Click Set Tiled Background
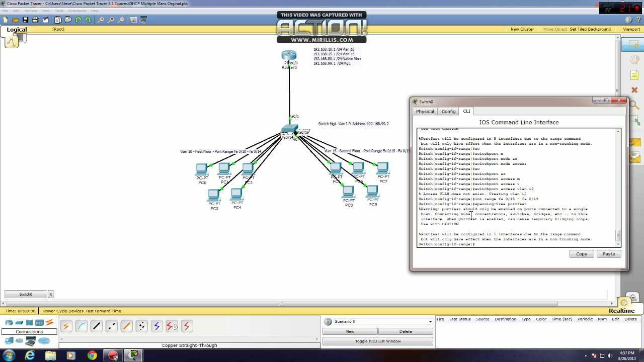The width and height of the screenshot is (644, 362). tap(590, 29)
